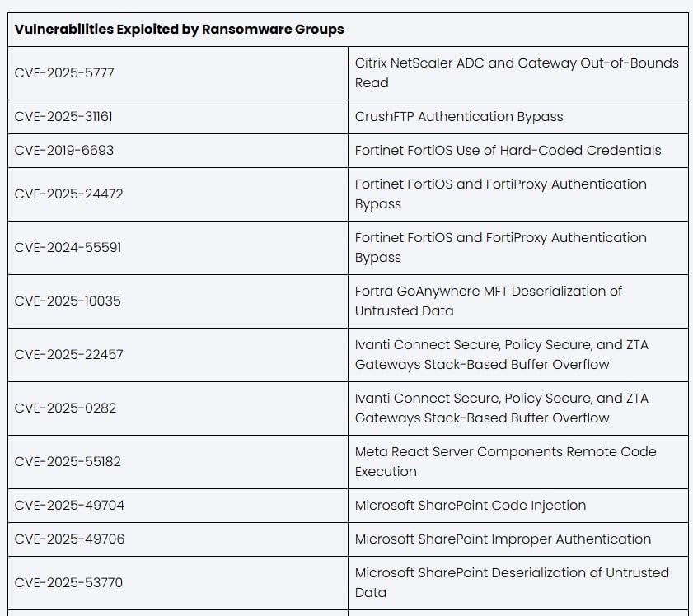693x616 pixels.
Task: Click the Vulnerabilities Exploited by Ransomware Groups header
Action: (x=179, y=30)
